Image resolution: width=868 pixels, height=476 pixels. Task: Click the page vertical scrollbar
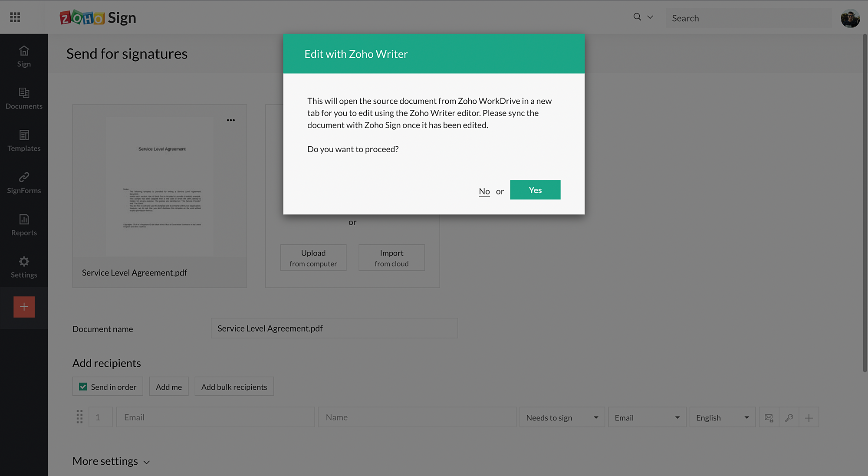coord(865,203)
